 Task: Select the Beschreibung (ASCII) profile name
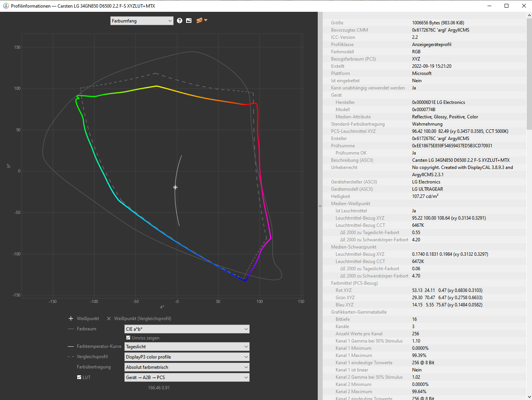click(461, 160)
